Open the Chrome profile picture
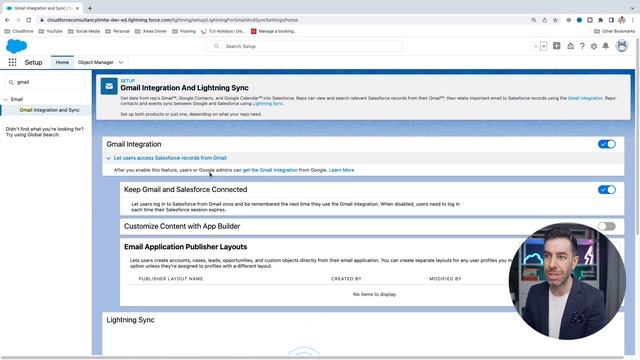This screenshot has width=640, height=360. (x=622, y=20)
